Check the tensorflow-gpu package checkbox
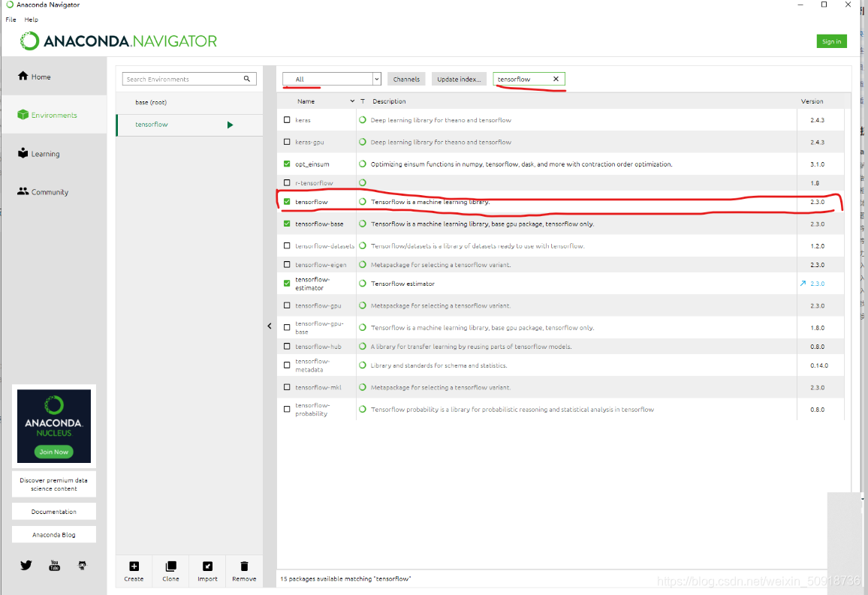This screenshot has width=868, height=595. click(287, 305)
